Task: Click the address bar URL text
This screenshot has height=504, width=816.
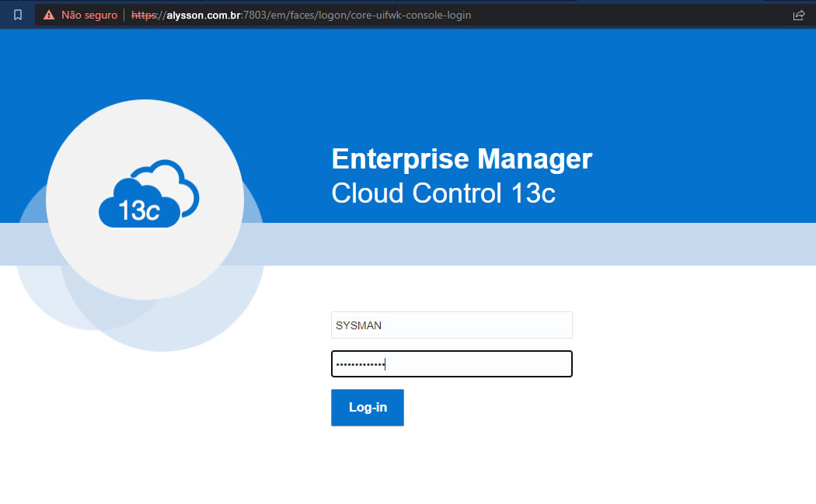Action: coord(301,15)
